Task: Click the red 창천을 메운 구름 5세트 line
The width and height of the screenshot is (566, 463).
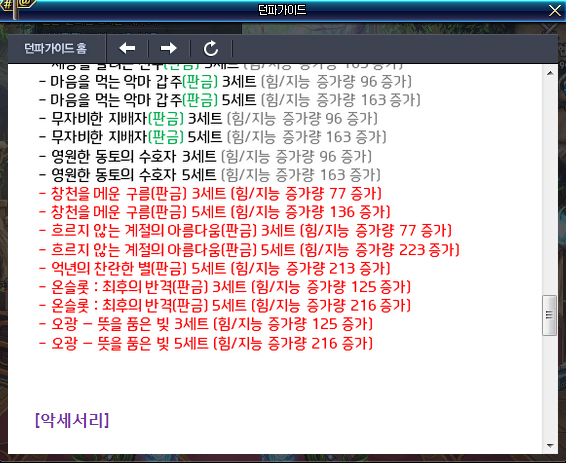Action: click(215, 212)
